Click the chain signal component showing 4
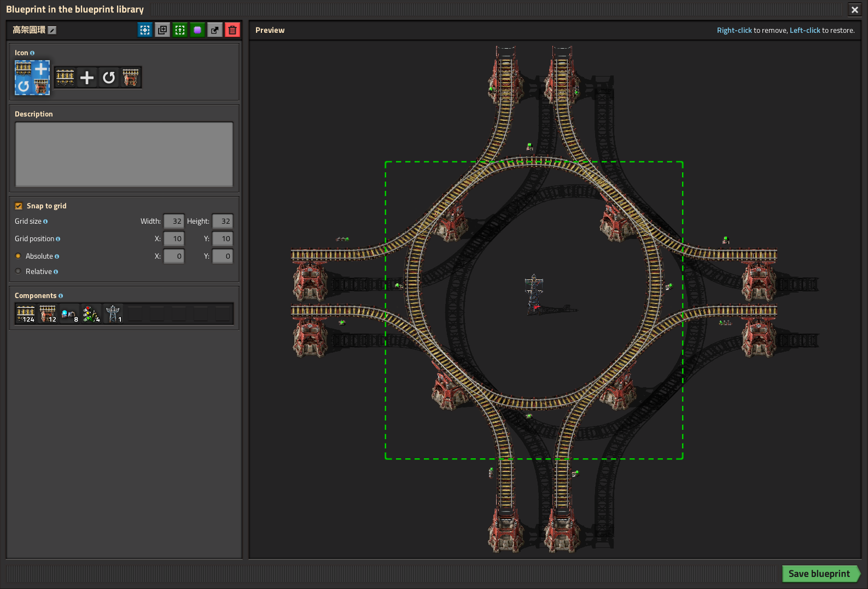Screen dimensions: 868x589 coord(91,314)
